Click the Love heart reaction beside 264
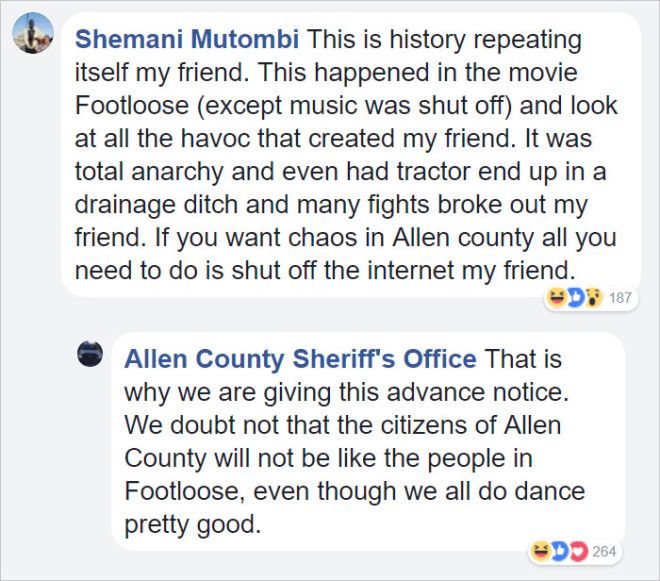This screenshot has height=581, width=660. point(578,551)
